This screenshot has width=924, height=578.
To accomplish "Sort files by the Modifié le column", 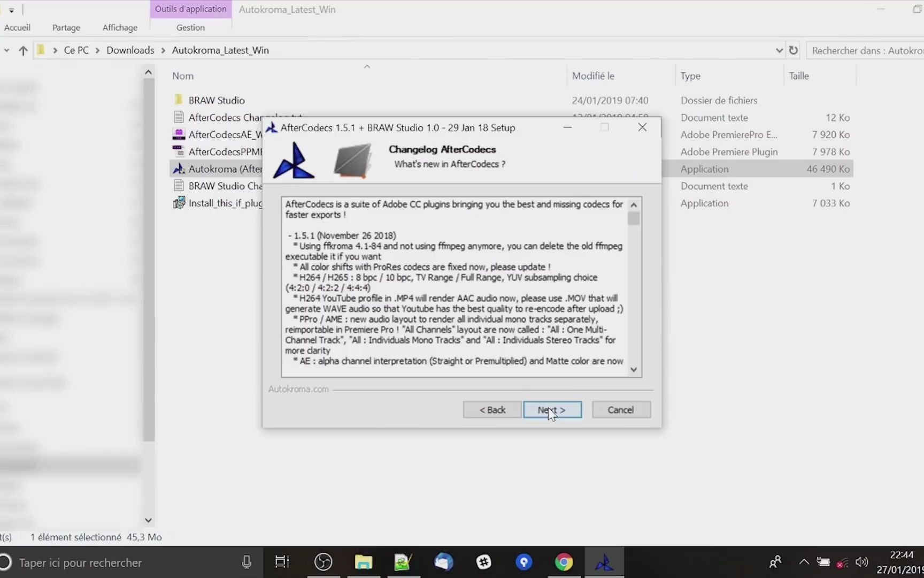I will (x=593, y=76).
